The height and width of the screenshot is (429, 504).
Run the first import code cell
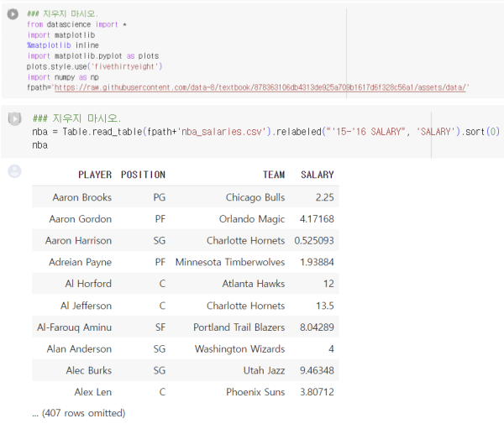click(13, 14)
